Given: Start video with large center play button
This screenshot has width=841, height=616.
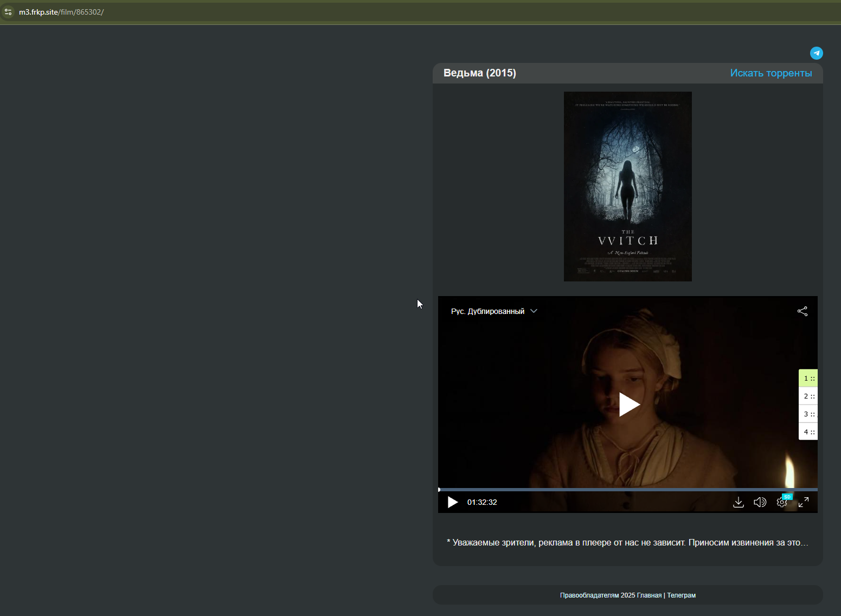Looking at the screenshot, I should click(x=628, y=405).
